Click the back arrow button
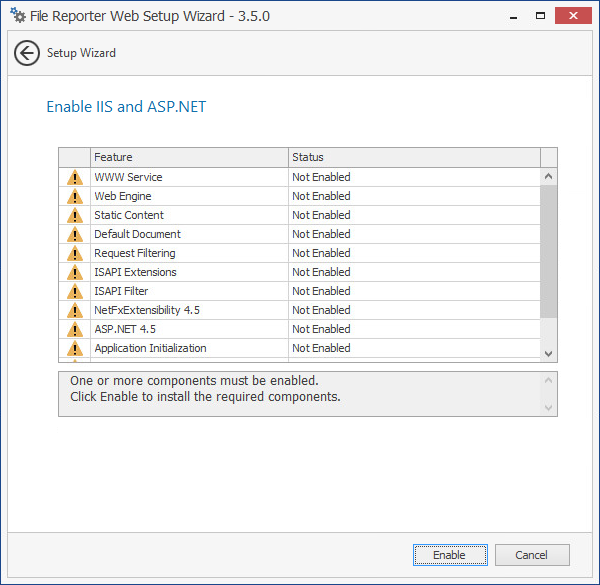Viewport: 600px width, 585px height. [x=27, y=53]
